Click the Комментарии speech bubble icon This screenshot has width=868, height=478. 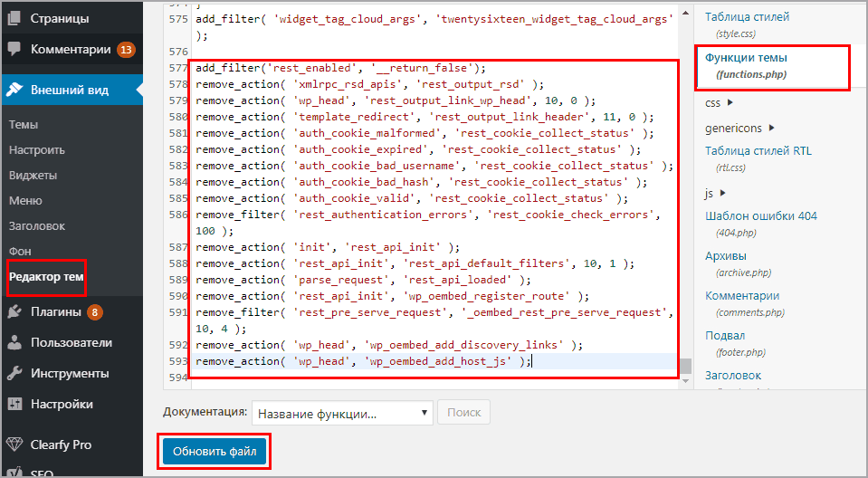14,49
